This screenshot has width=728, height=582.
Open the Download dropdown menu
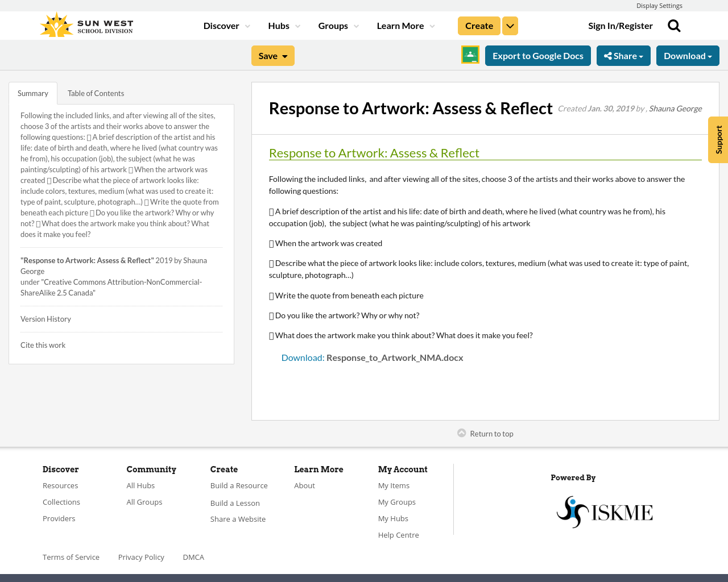(x=688, y=55)
